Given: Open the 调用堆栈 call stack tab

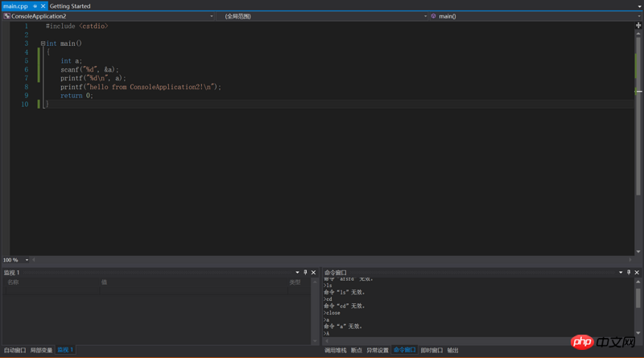Looking at the screenshot, I should 335,350.
